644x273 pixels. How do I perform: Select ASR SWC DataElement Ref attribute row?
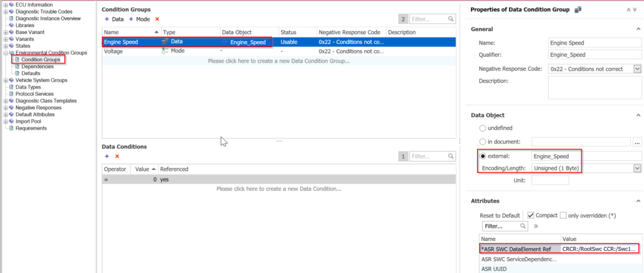560,249
